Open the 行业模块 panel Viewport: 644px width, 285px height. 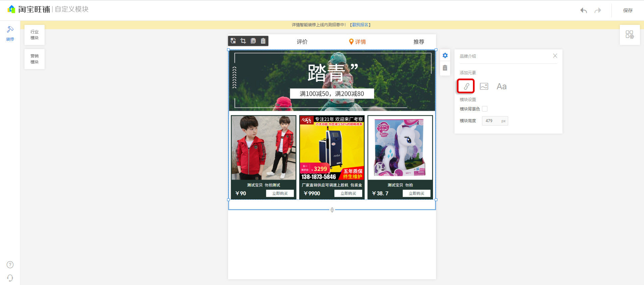click(35, 35)
